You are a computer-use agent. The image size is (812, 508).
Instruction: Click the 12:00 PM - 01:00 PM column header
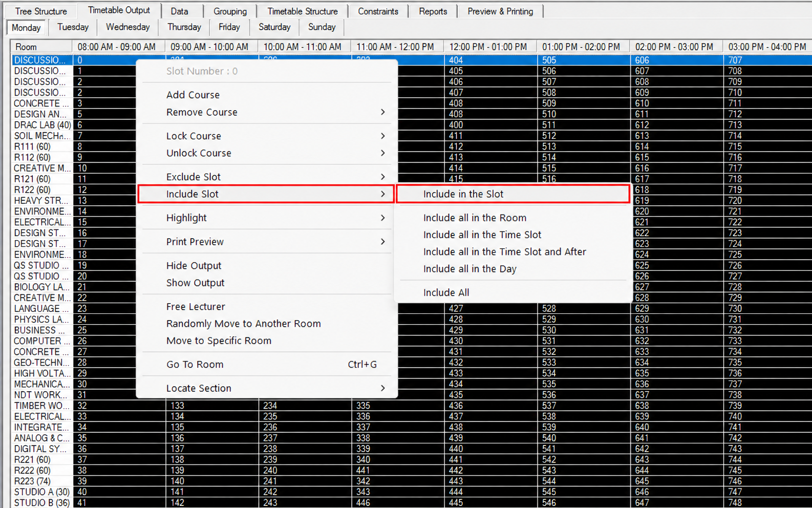490,47
